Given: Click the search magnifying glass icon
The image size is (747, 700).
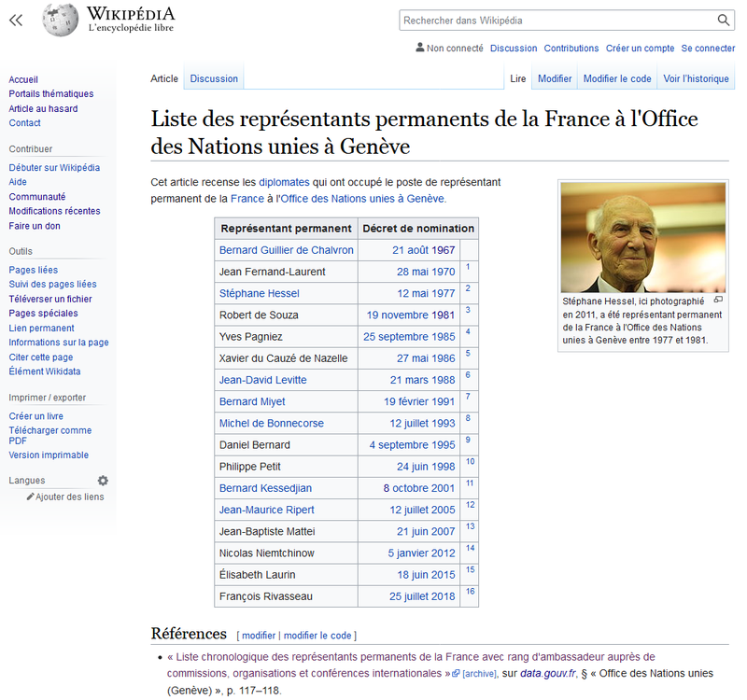Looking at the screenshot, I should click(x=724, y=20).
